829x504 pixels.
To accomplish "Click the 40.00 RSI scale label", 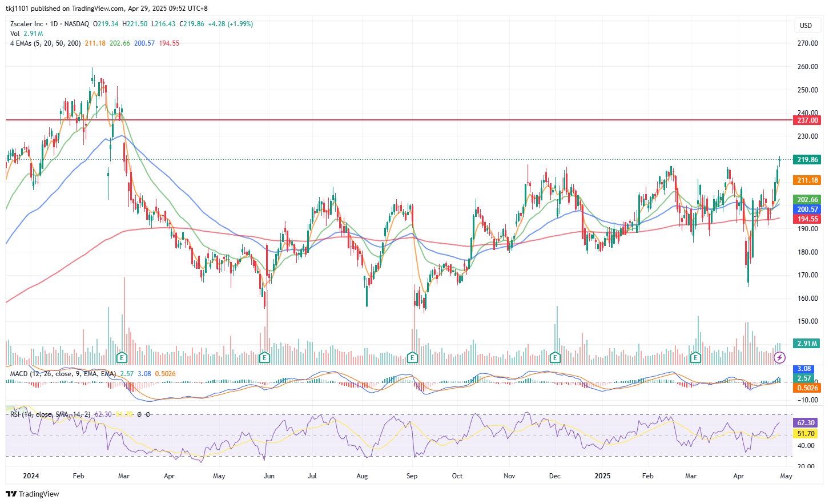I will [x=806, y=446].
